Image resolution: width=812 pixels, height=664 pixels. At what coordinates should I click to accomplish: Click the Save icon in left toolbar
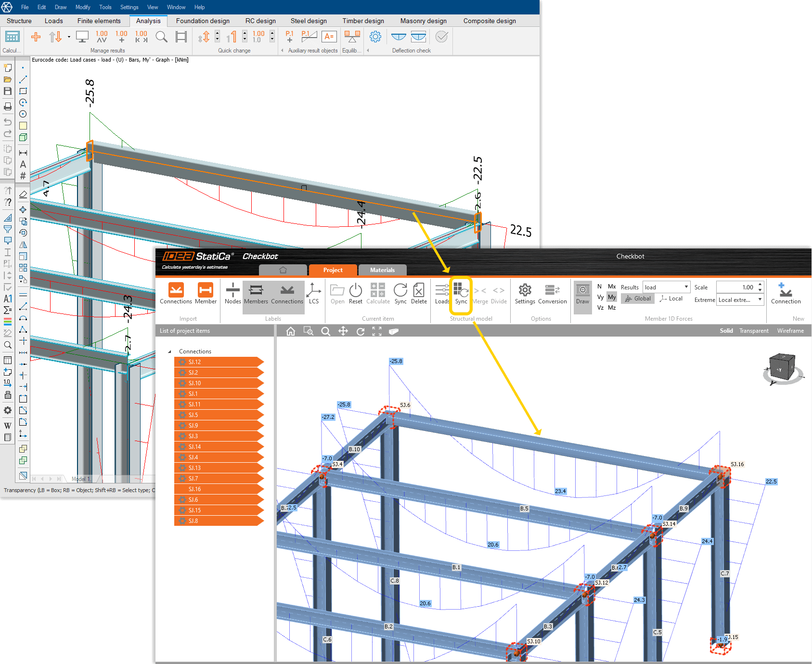pos(8,91)
